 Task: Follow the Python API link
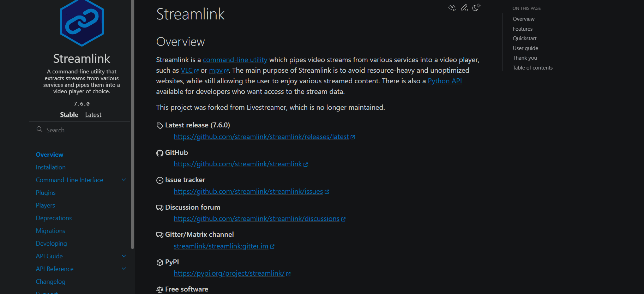pos(445,81)
